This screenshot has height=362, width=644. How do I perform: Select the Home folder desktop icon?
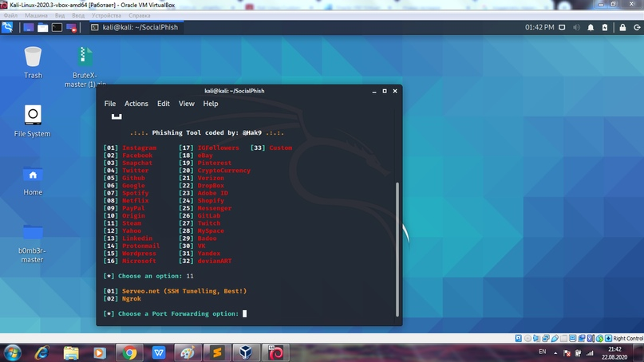[33, 180]
